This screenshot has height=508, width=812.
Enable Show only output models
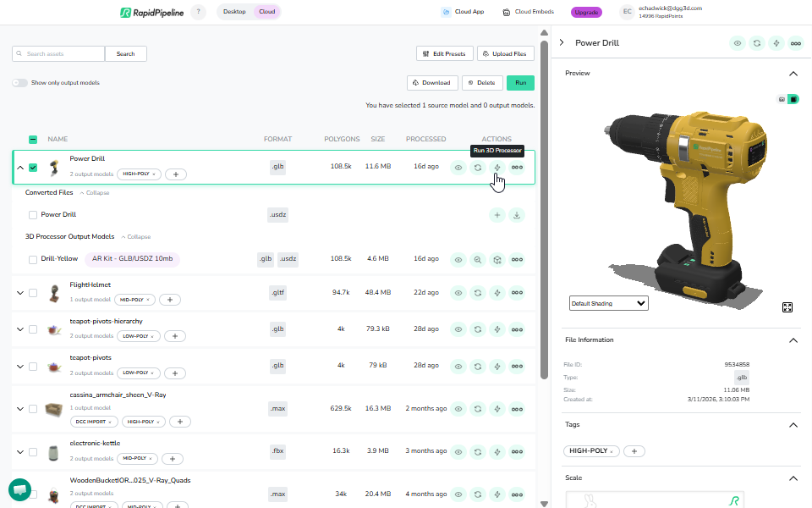(19, 82)
